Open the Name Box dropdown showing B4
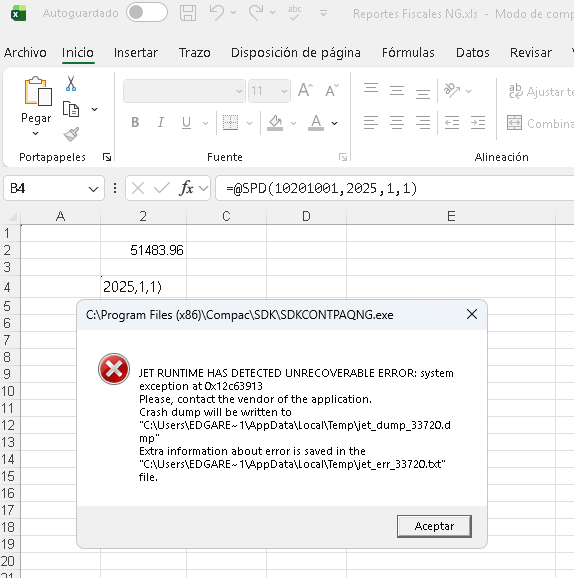574x578 pixels. point(94,189)
